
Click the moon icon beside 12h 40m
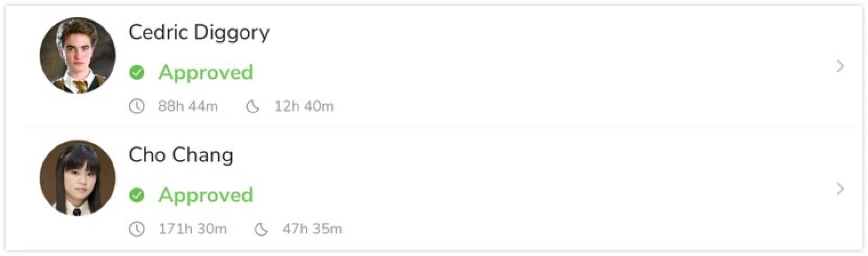253,106
